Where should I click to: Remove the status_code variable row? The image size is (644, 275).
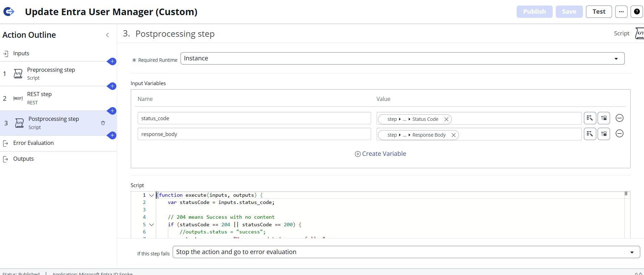(619, 118)
